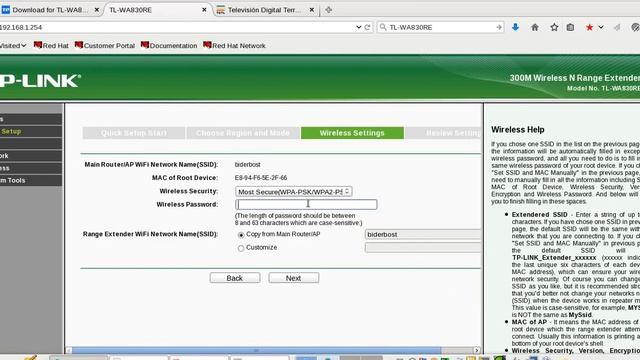
Task: Open URL bar history dropdown arrow
Action: pos(358,27)
